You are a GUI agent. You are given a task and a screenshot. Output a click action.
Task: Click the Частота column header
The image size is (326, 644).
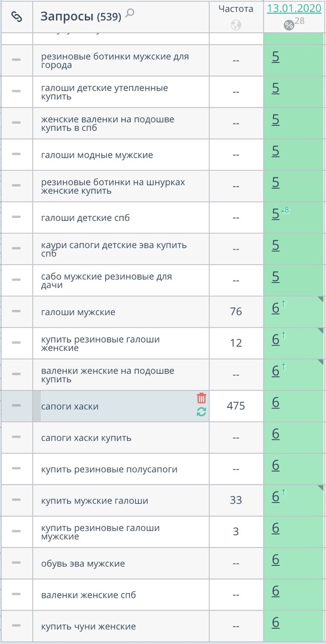pyautogui.click(x=235, y=9)
